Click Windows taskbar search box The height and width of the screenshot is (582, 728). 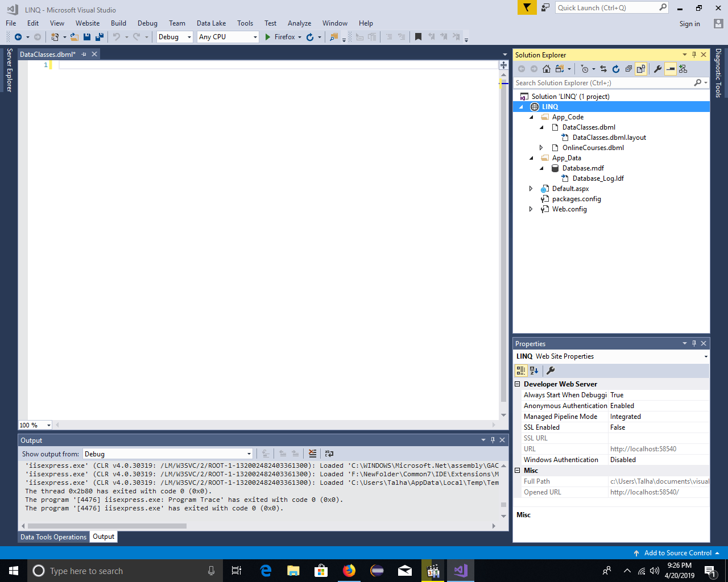coord(125,571)
